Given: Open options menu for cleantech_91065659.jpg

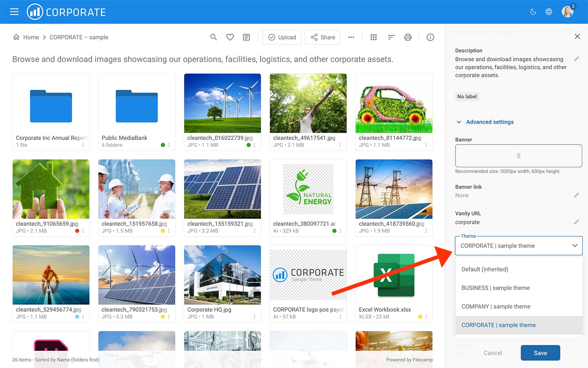Looking at the screenshot, I should click(83, 231).
